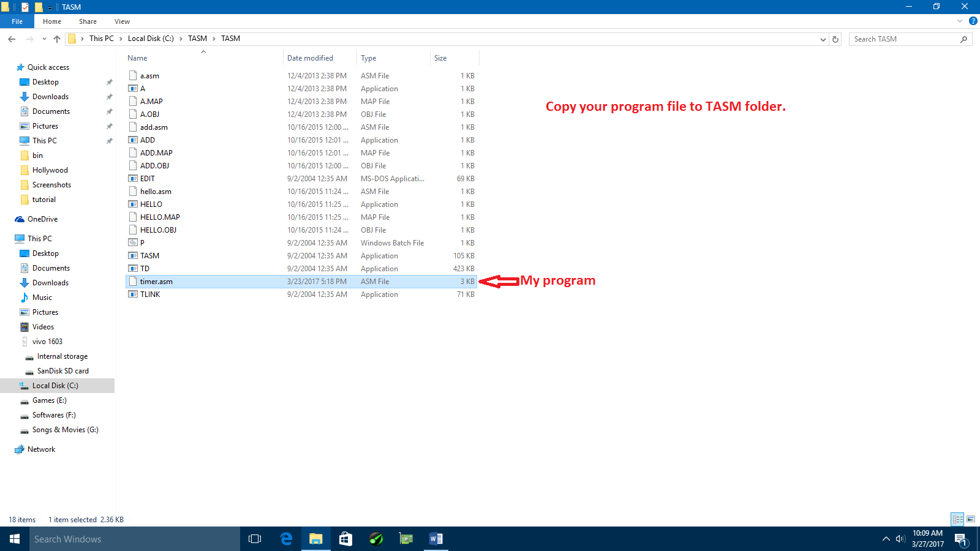Sort by the Type column header

coord(393,58)
